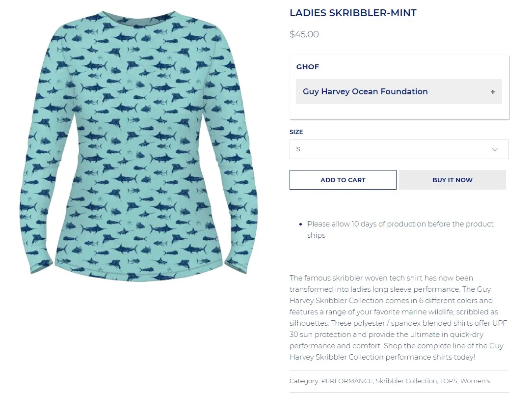Click the 10 days of production note
Image resolution: width=532 pixels, height=393 pixels.
400,229
